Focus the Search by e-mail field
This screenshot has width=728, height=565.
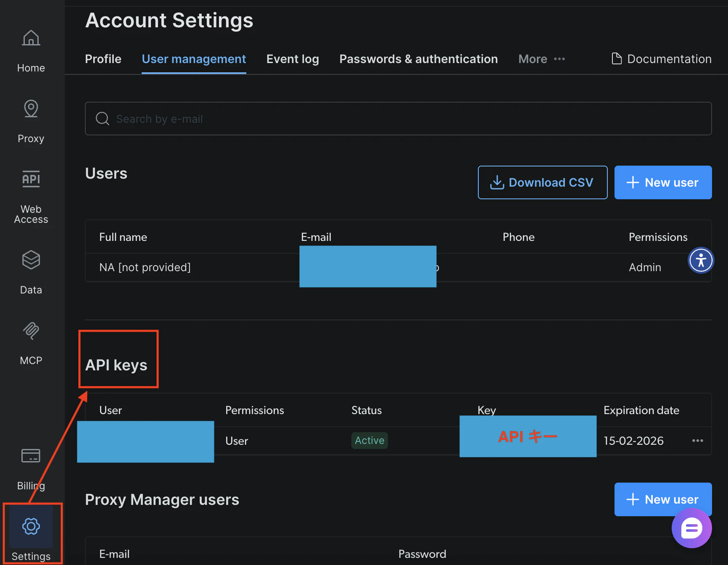click(398, 119)
